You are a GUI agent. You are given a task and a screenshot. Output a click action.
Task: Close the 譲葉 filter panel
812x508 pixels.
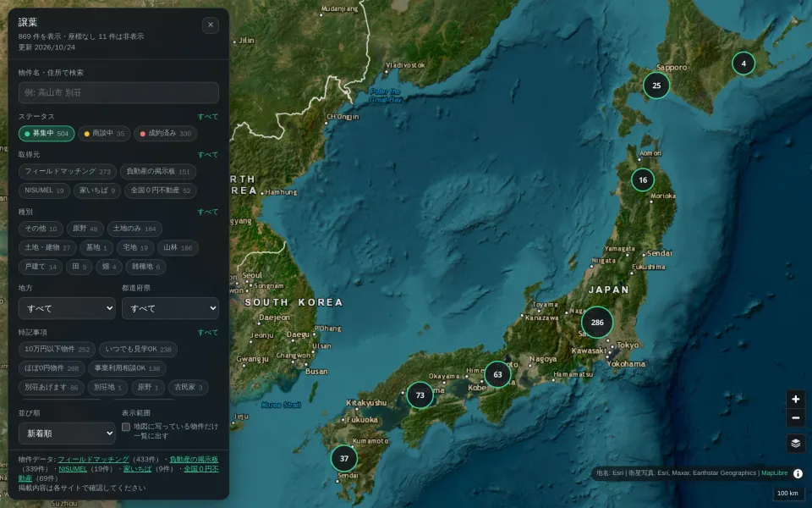(x=211, y=25)
